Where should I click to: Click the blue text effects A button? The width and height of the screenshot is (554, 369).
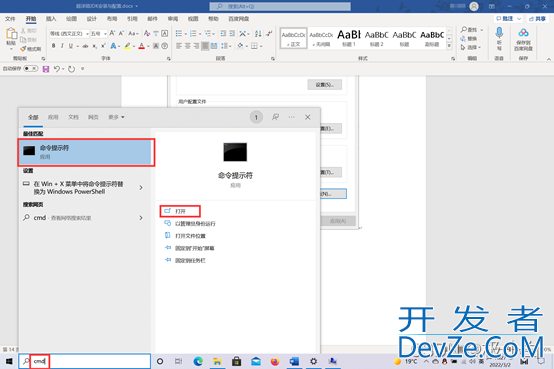113,46
